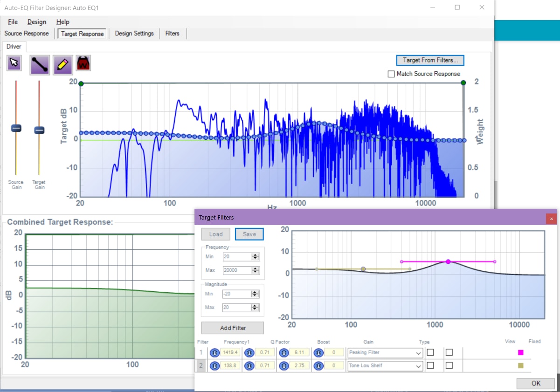The image size is (560, 392).
Task: Click the Magnitude Max stepper arrows
Action: [x=255, y=308]
